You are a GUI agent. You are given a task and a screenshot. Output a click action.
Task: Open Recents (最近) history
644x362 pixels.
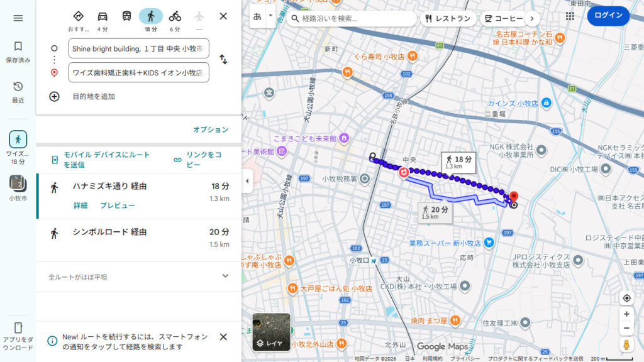pyautogui.click(x=18, y=92)
